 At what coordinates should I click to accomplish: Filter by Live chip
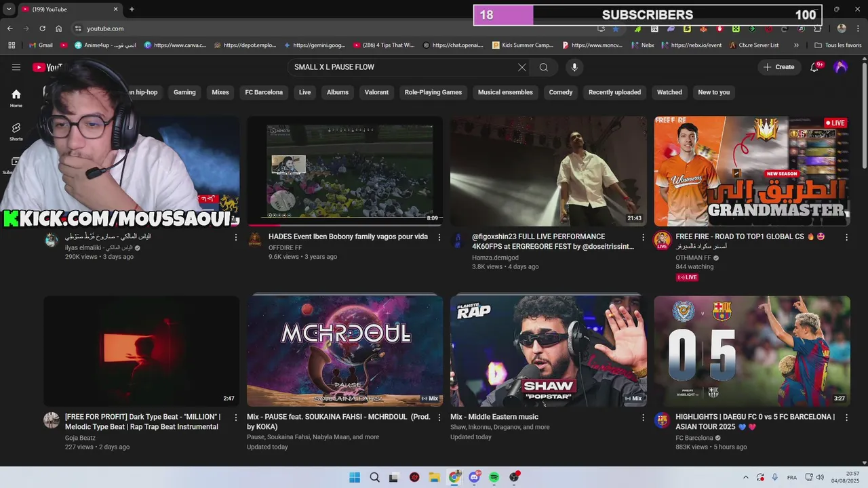(x=305, y=92)
